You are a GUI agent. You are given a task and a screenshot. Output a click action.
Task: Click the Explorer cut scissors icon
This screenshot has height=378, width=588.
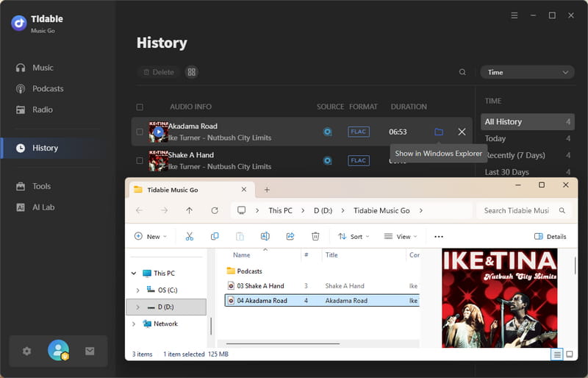[190, 236]
